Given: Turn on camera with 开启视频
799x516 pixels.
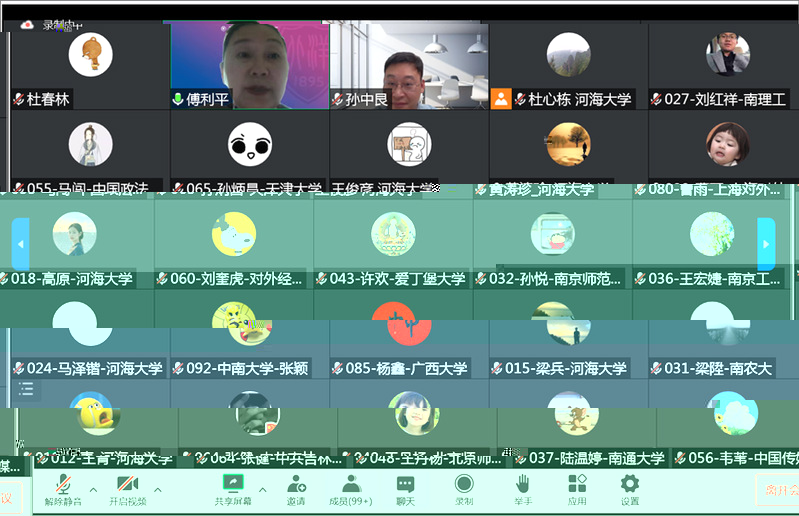Looking at the screenshot, I should (128, 487).
